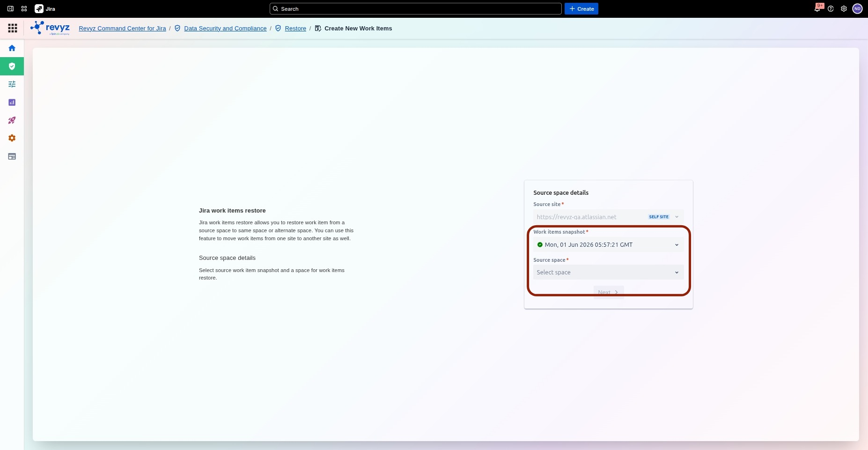Open Data Security and Compliance breadcrumb link

225,29
